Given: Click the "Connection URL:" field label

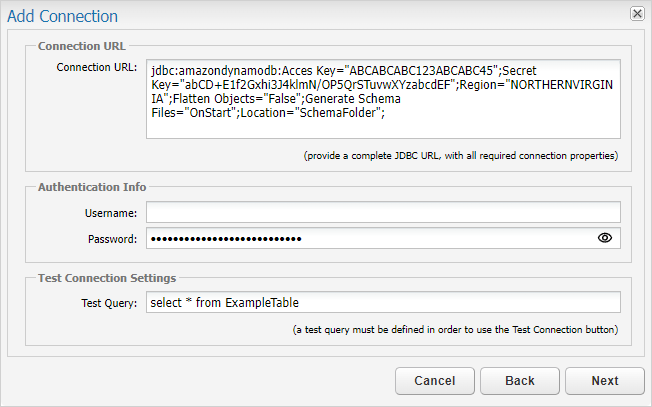Looking at the screenshot, I should pyautogui.click(x=96, y=67).
